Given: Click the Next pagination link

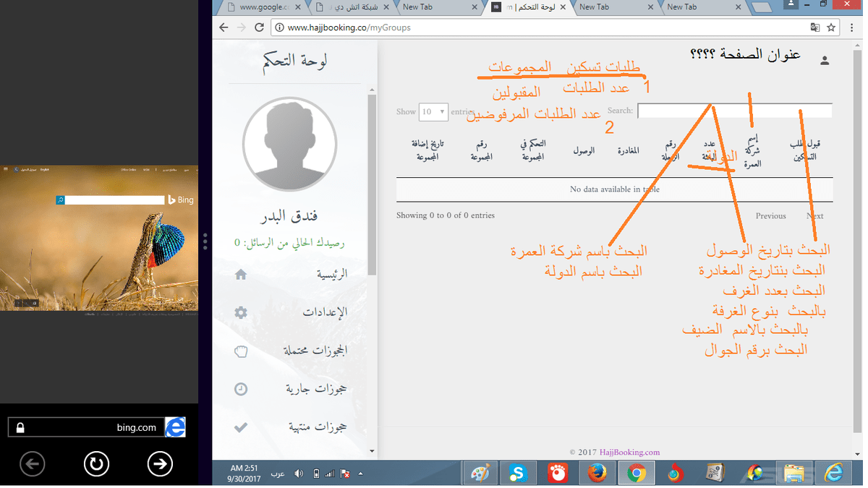Looking at the screenshot, I should click(x=814, y=215).
